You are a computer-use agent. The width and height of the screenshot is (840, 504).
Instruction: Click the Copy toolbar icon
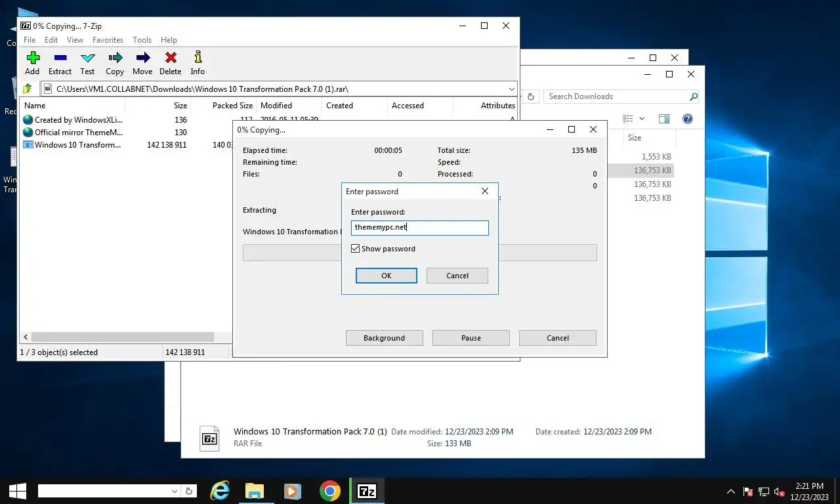tap(115, 58)
